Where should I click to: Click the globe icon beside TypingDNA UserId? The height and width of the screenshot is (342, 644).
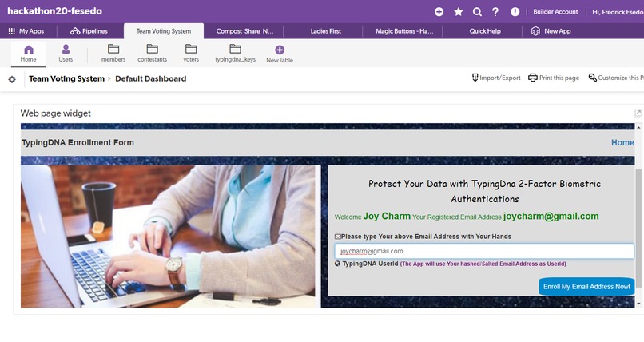338,264
